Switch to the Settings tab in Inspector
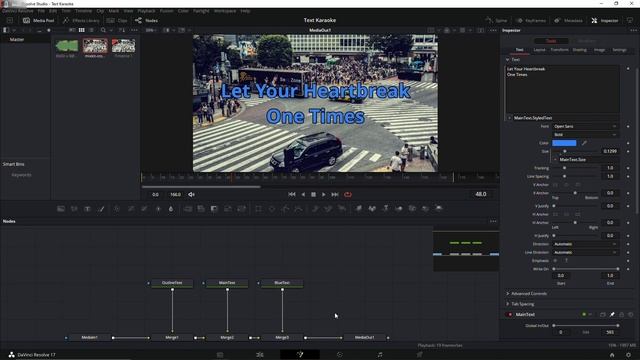 [619, 50]
